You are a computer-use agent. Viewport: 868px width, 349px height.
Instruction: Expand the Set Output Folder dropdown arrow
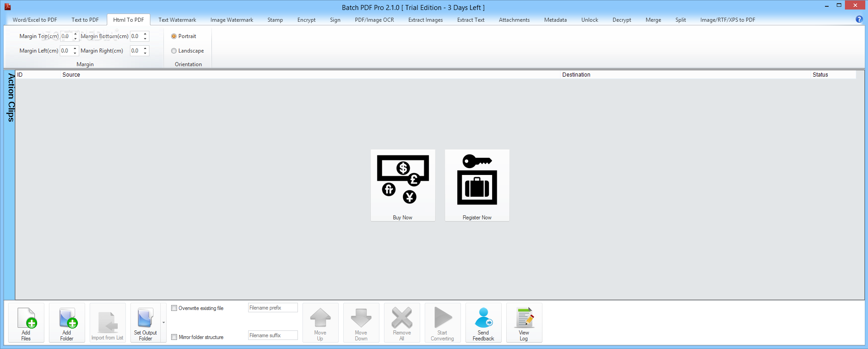(163, 323)
